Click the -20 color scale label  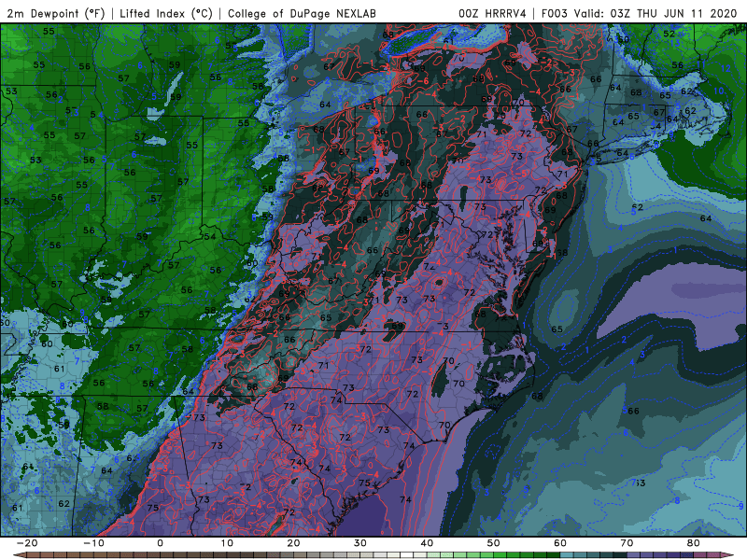(27, 543)
